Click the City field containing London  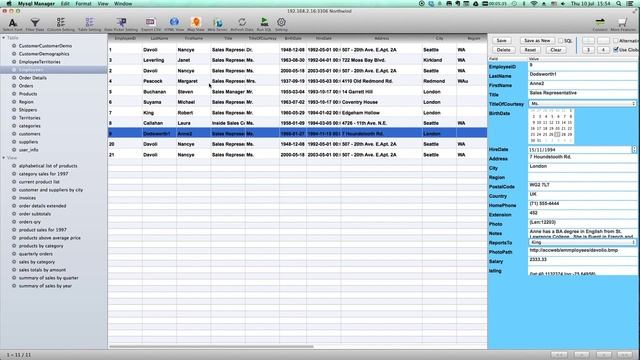(x=582, y=167)
